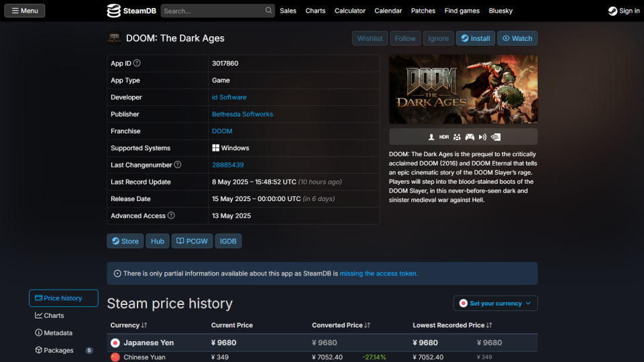This screenshot has height=362, width=644.
Task: Click the Chinese Yuan row label
Action: tap(145, 357)
